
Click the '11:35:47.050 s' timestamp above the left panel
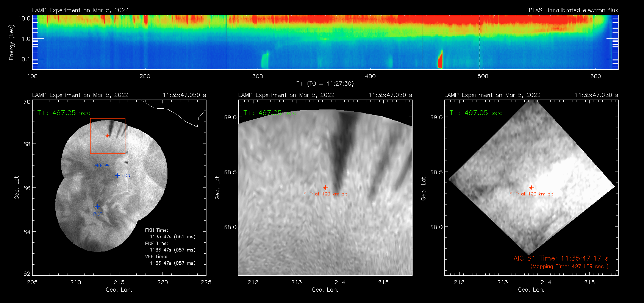(184, 95)
